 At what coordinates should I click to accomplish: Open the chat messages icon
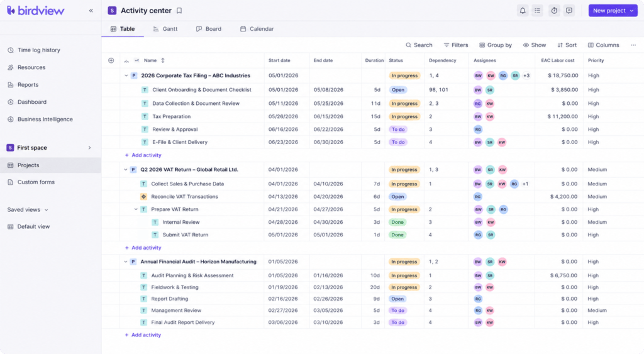point(569,11)
